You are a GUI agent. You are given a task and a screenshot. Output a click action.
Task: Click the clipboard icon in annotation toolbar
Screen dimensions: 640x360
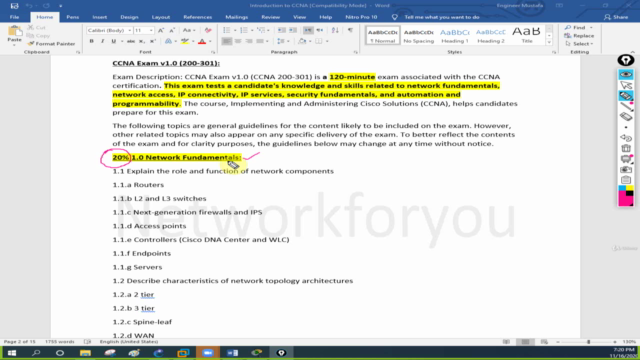point(626,180)
